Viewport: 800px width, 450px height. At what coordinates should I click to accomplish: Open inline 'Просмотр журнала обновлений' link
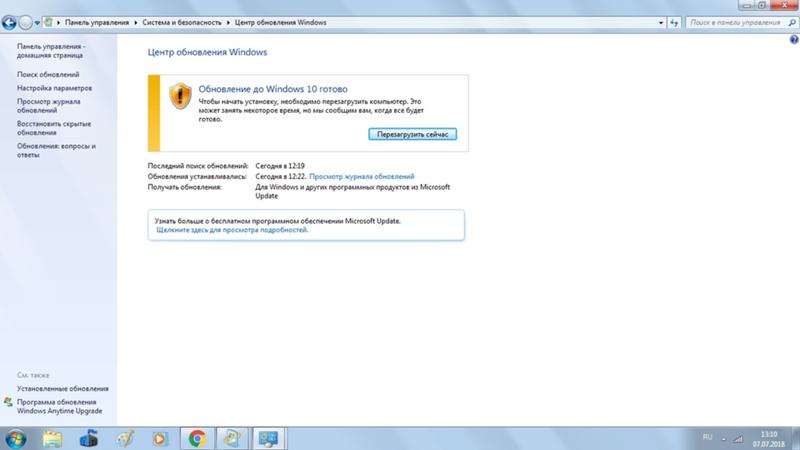pyautogui.click(x=362, y=177)
